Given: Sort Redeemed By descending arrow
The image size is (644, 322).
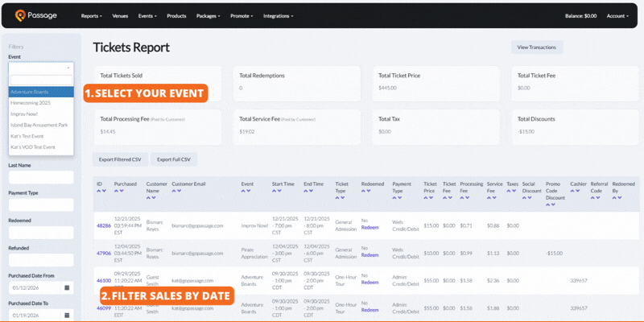Looking at the screenshot, I should tap(619, 197).
